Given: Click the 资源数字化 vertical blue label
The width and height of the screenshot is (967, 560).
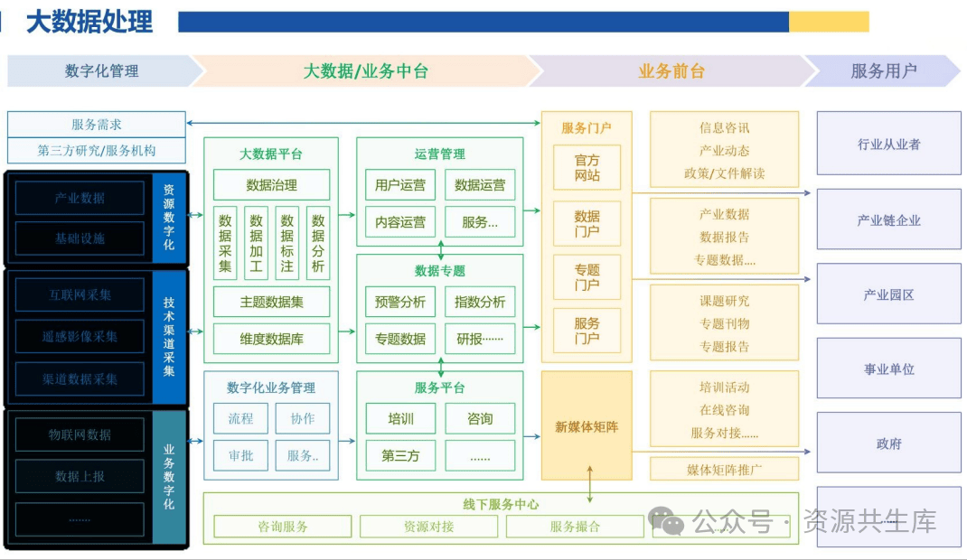Looking at the screenshot, I should tap(168, 218).
